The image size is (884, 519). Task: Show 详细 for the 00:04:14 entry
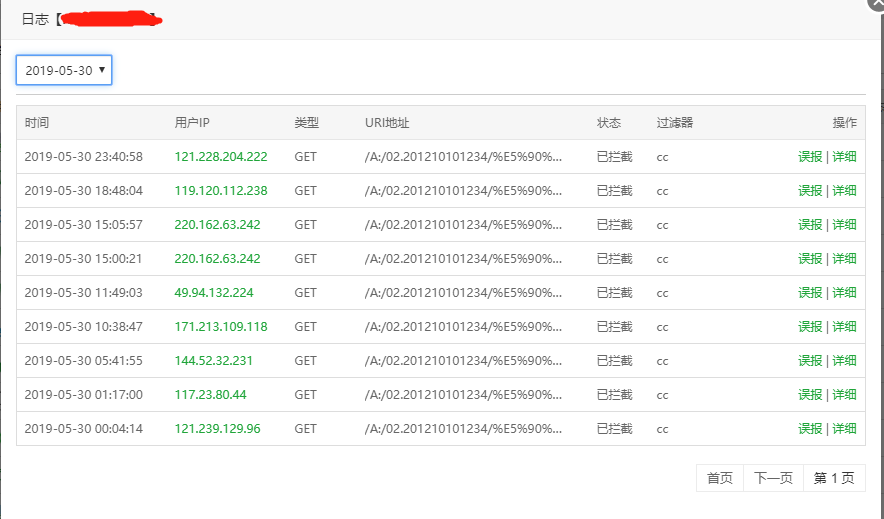pyautogui.click(x=844, y=428)
